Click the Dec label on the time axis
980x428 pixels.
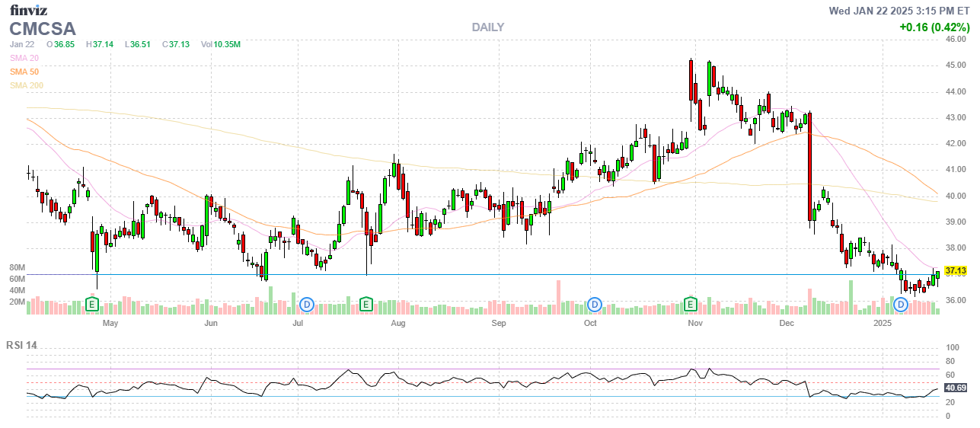[787, 324]
